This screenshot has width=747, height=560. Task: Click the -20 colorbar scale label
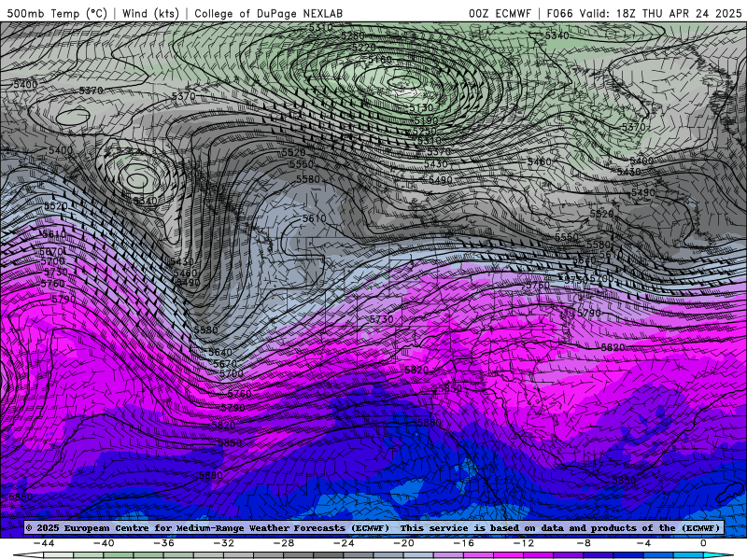point(404,543)
